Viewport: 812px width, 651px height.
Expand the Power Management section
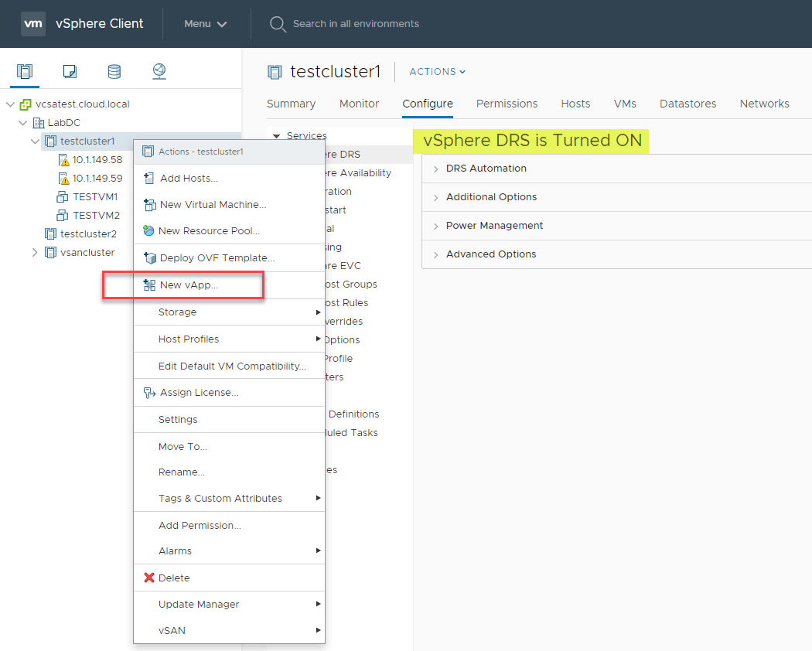(x=436, y=226)
